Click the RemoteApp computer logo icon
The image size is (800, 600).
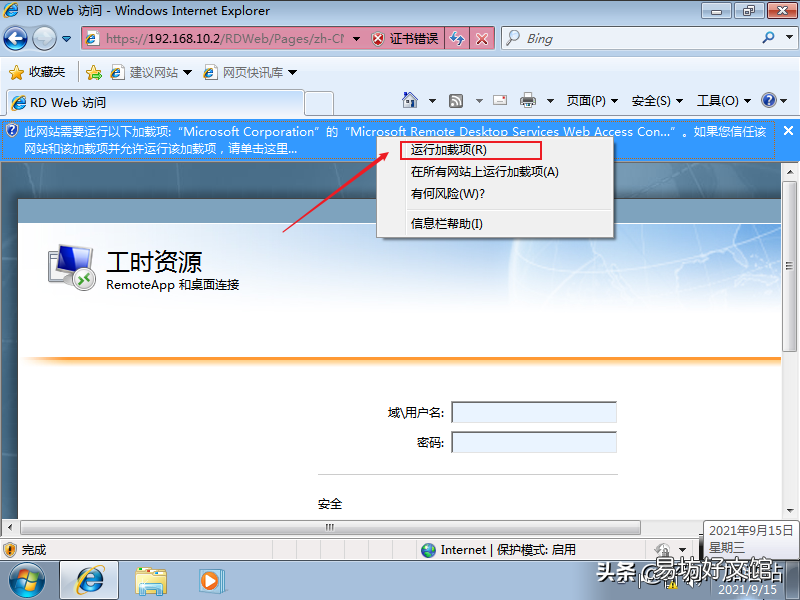coord(71,267)
